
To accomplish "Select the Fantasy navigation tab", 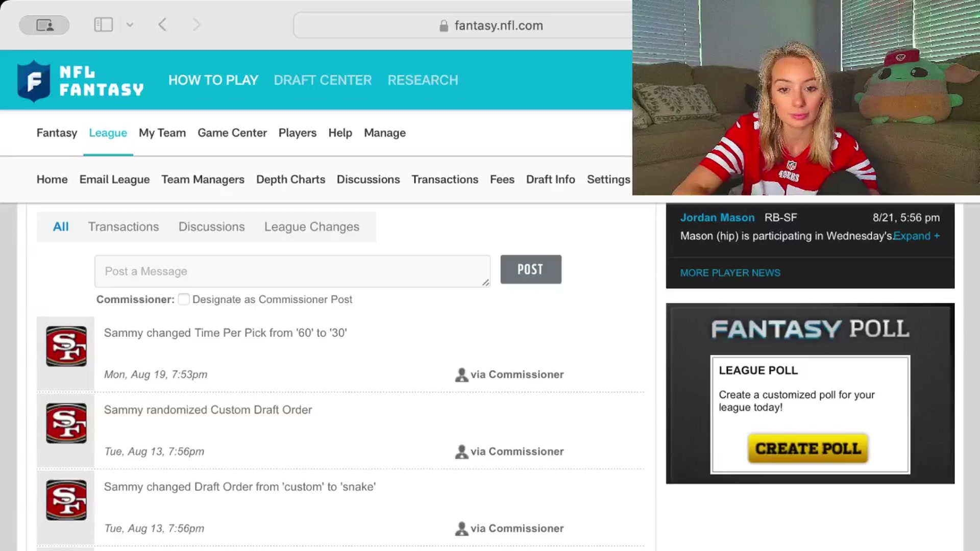I will click(x=57, y=133).
